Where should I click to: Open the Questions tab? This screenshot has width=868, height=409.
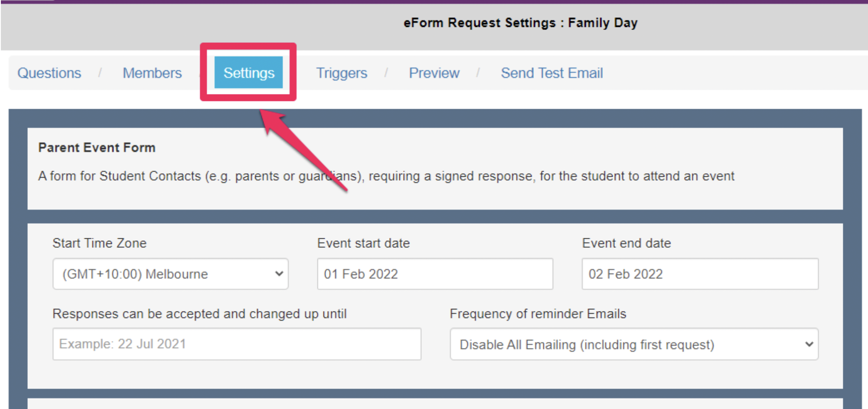point(49,73)
